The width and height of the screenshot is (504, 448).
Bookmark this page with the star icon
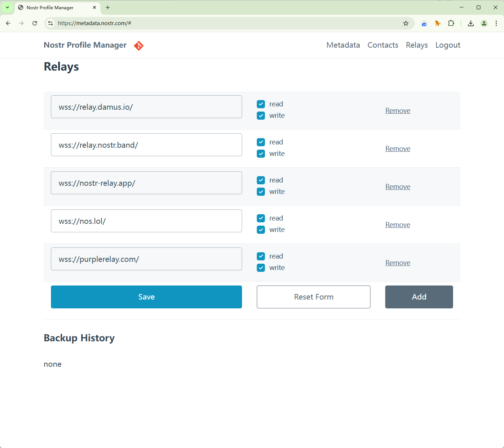point(406,23)
